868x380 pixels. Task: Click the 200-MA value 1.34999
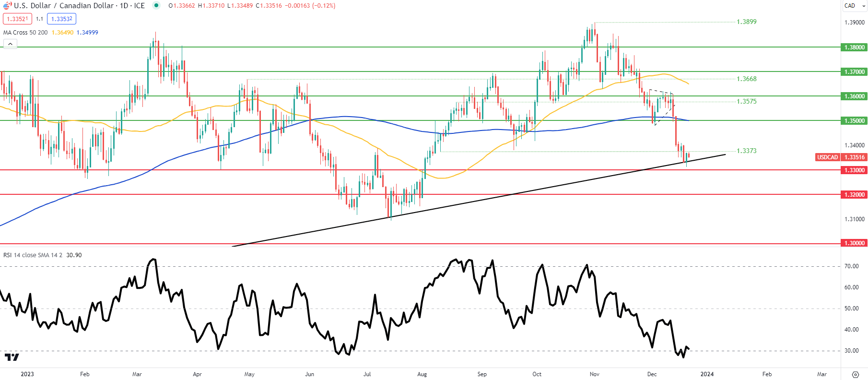(87, 33)
